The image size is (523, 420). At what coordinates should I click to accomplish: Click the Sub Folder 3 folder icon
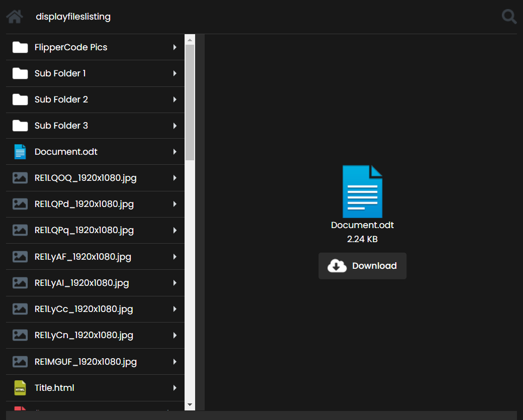coord(20,126)
